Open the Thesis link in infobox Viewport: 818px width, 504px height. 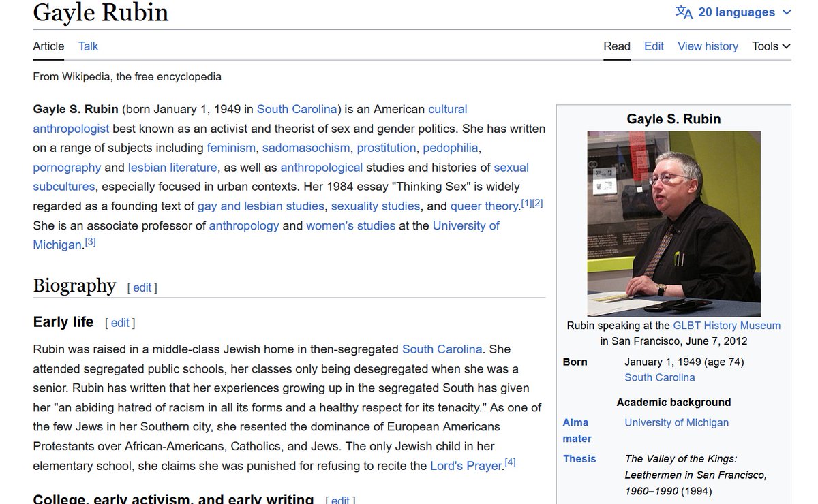[x=579, y=459]
